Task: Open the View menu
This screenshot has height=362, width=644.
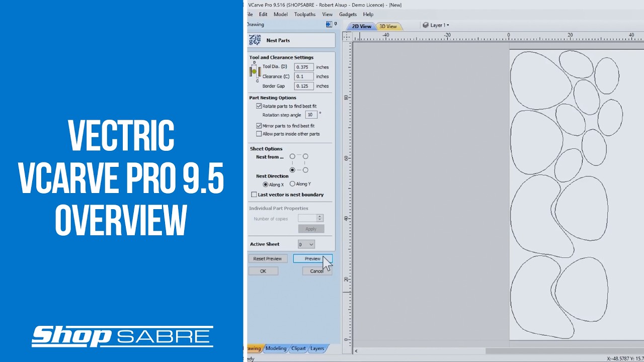Action: 327,15
